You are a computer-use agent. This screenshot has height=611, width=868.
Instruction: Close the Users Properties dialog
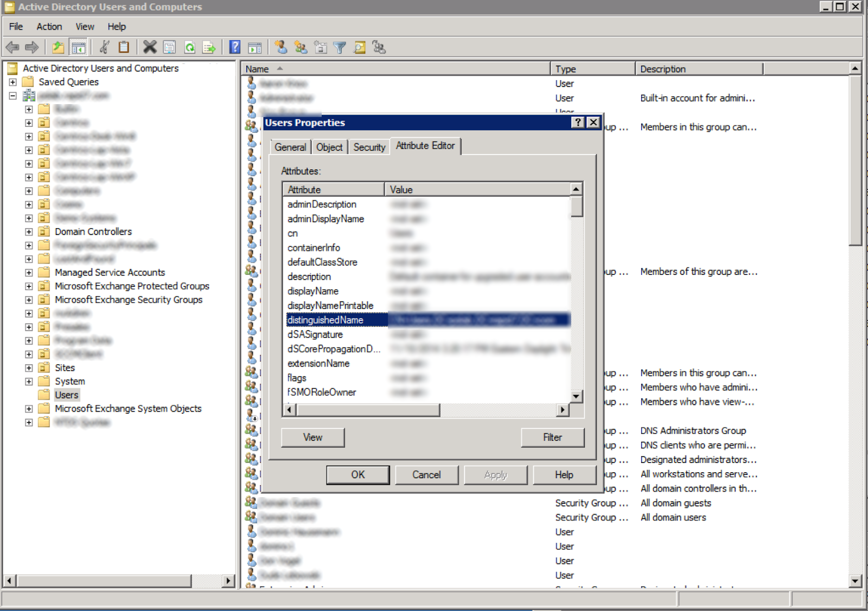[593, 123]
